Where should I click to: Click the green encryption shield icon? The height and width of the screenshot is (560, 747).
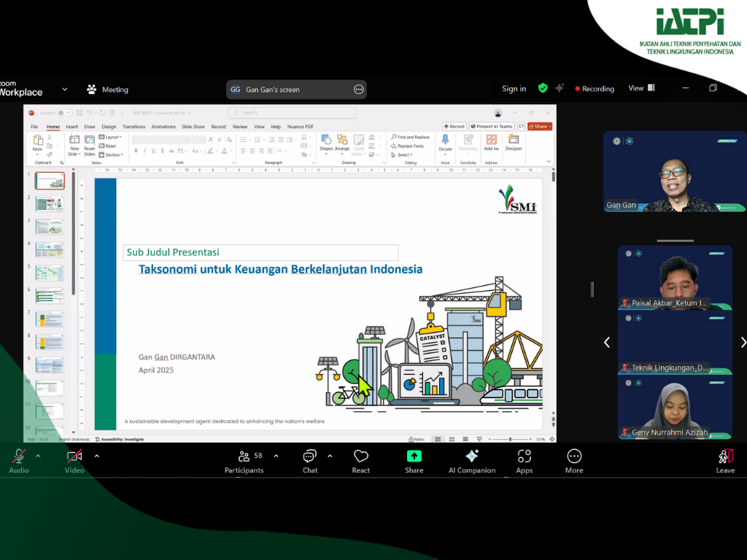543,88
